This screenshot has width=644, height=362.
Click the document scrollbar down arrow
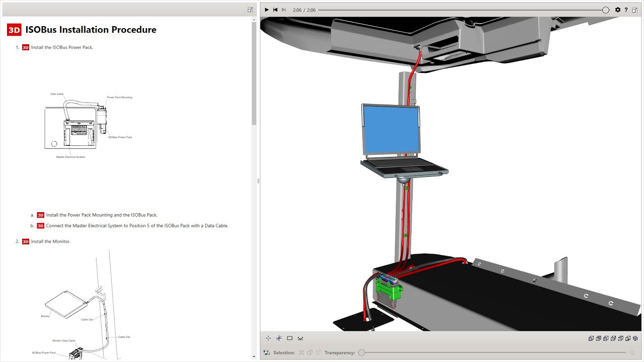[254, 356]
